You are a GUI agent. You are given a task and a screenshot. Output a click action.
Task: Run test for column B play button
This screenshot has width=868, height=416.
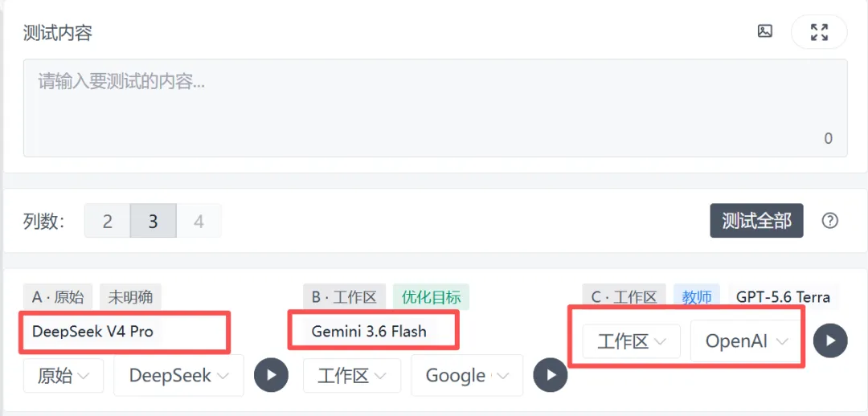click(x=551, y=375)
